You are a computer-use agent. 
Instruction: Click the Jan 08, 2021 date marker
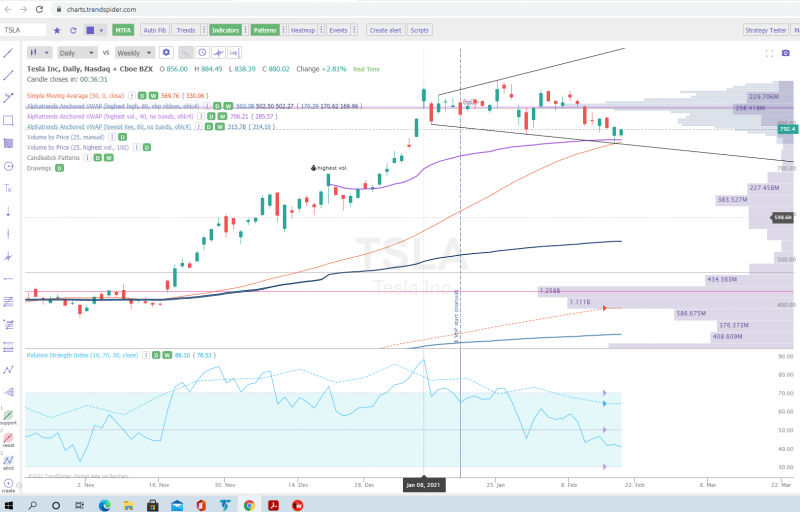click(x=423, y=485)
